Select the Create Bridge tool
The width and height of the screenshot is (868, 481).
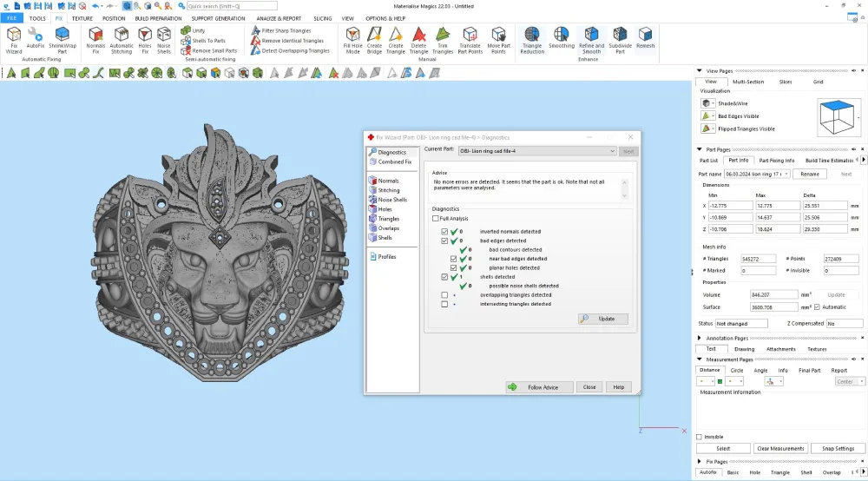(x=374, y=40)
